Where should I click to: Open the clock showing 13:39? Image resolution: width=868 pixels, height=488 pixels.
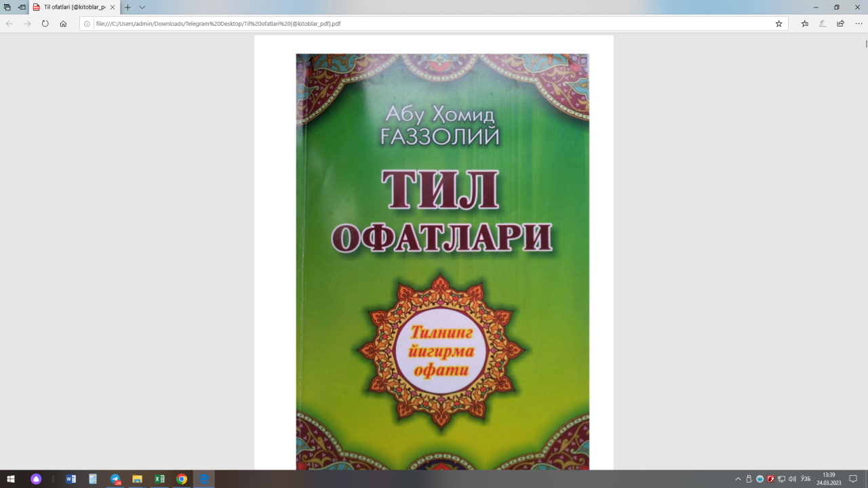(829, 479)
